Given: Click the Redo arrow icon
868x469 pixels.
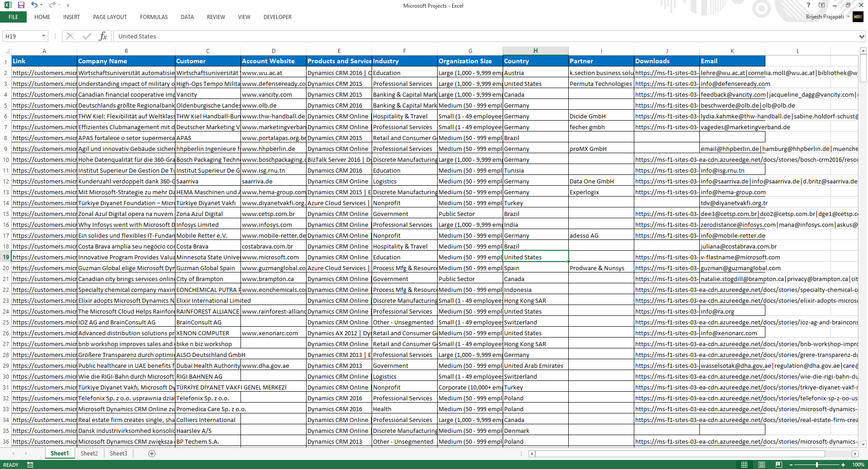Looking at the screenshot, I should 52,5.
